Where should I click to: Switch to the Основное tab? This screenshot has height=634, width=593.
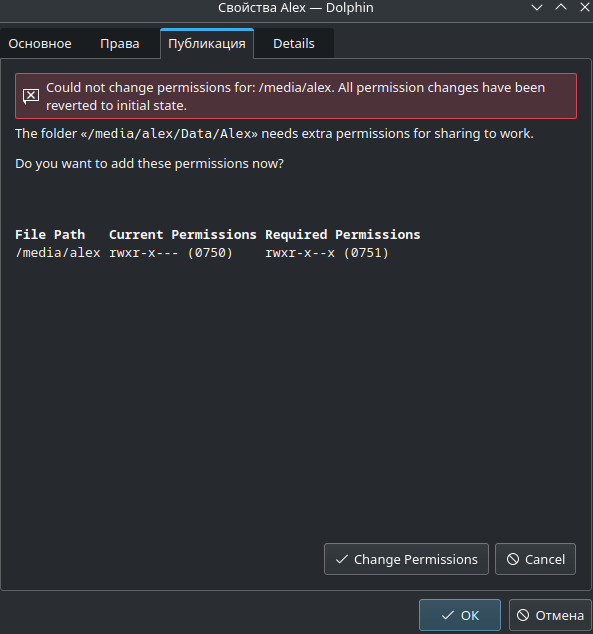coord(40,44)
